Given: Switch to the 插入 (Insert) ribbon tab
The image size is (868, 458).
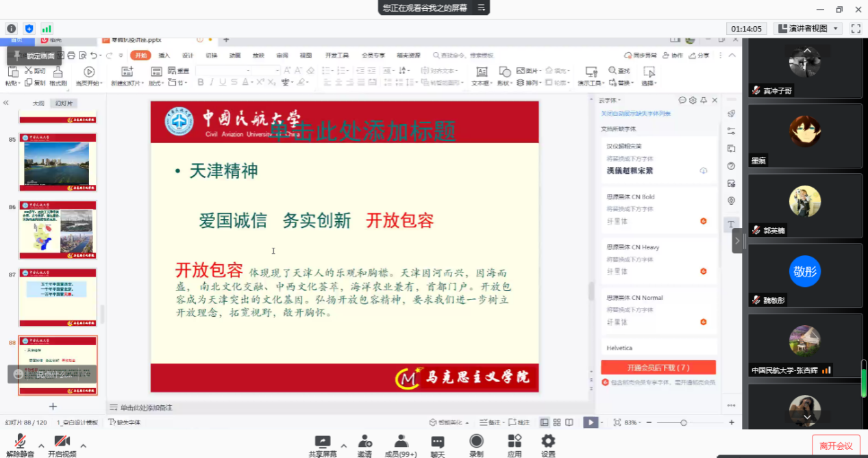Looking at the screenshot, I should [x=164, y=55].
